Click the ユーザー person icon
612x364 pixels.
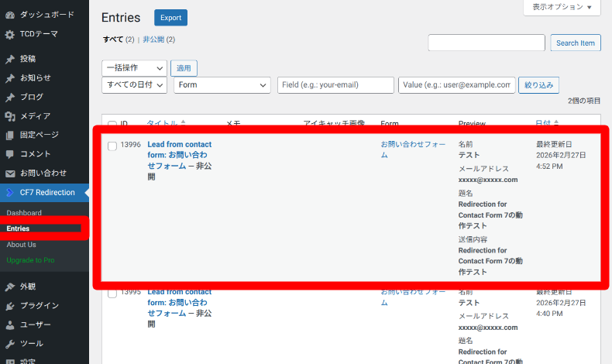[10, 325]
